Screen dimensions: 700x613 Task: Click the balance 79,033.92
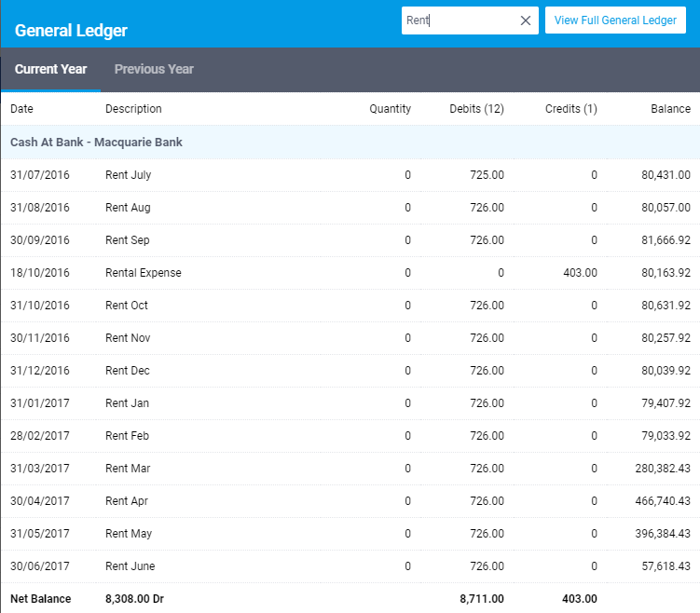(666, 435)
